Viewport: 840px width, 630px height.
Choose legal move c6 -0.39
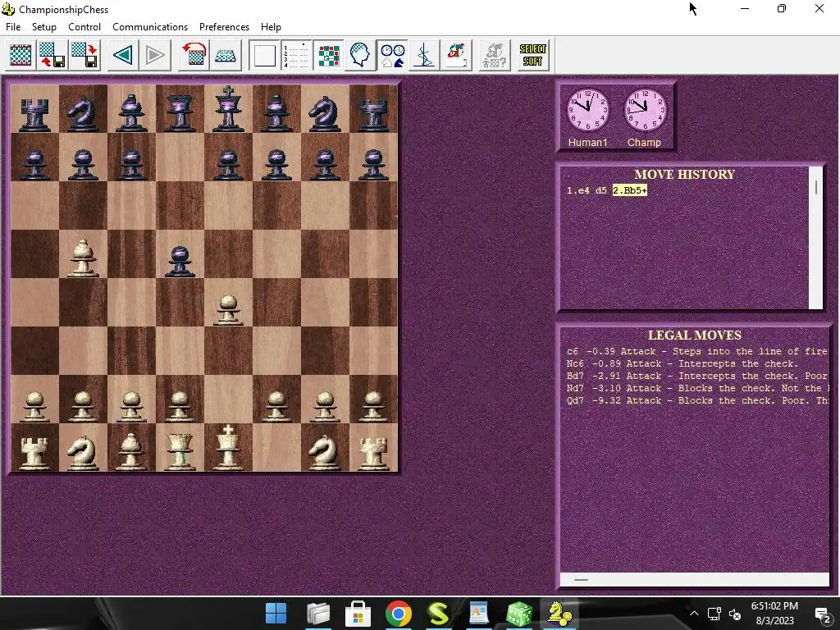[697, 351]
